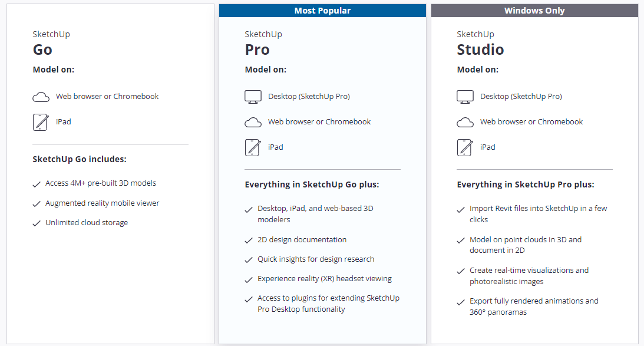Click Augmented reality mobile viewer feature

coord(103,203)
